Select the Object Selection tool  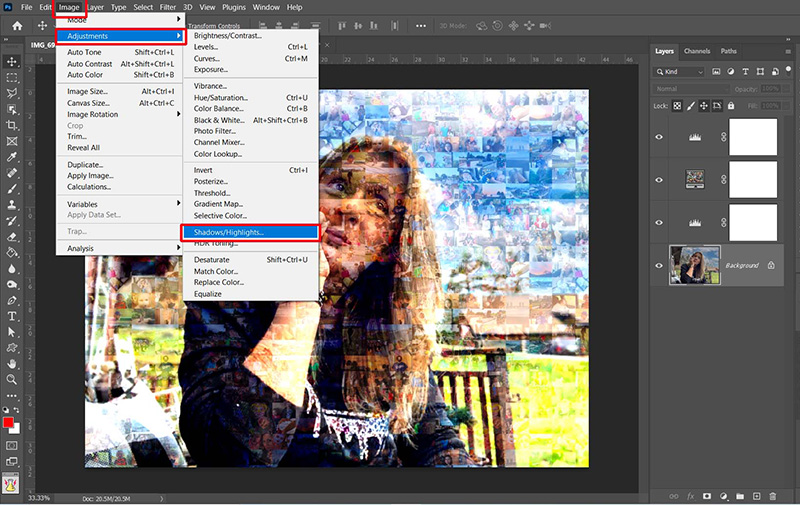point(11,109)
